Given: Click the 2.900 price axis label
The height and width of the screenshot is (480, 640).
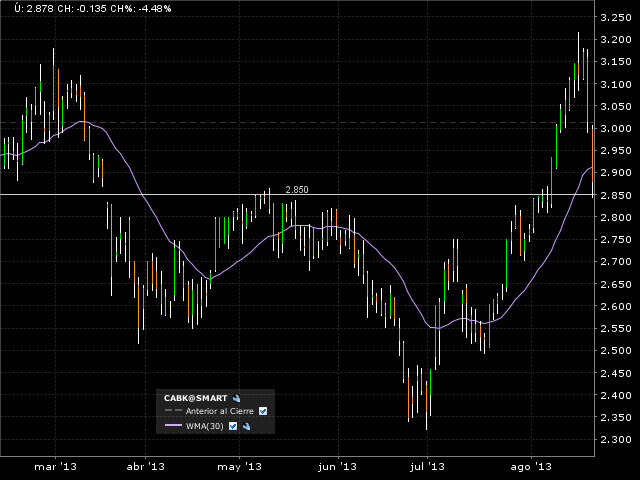Looking at the screenshot, I should (616, 173).
